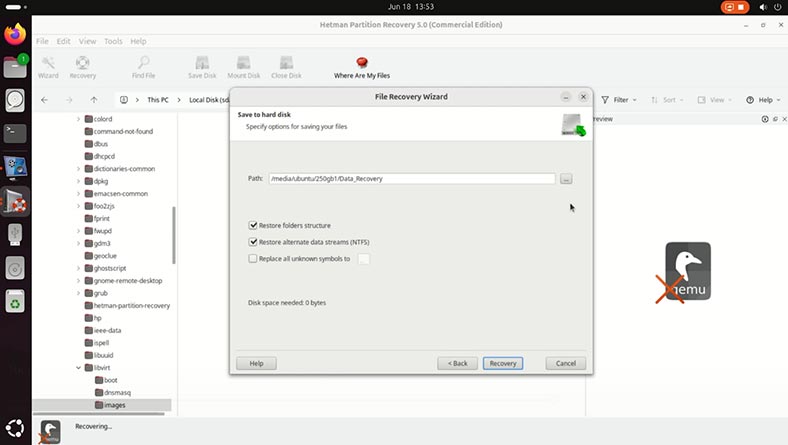This screenshot has height=445, width=788.
Task: Click This PC in breadcrumb
Action: [x=158, y=100]
